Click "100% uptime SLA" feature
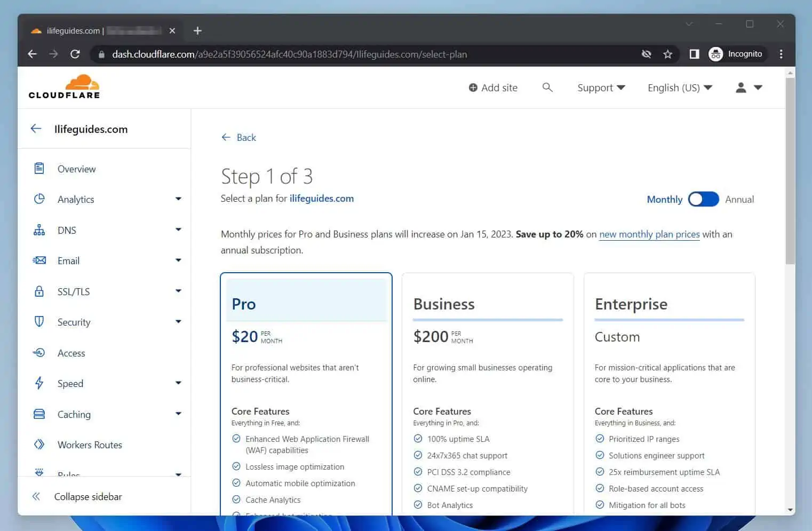Viewport: 812px width, 531px height. point(458,439)
